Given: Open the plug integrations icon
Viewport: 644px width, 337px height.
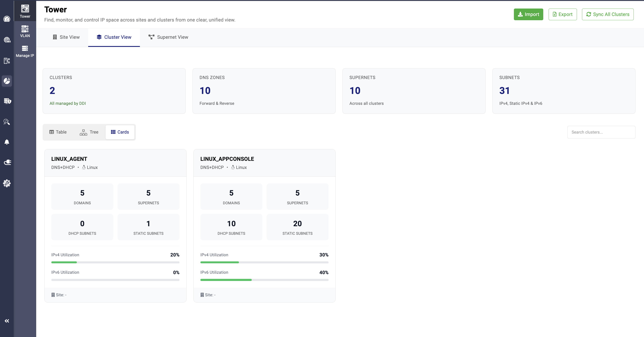Looking at the screenshot, I should (7, 162).
